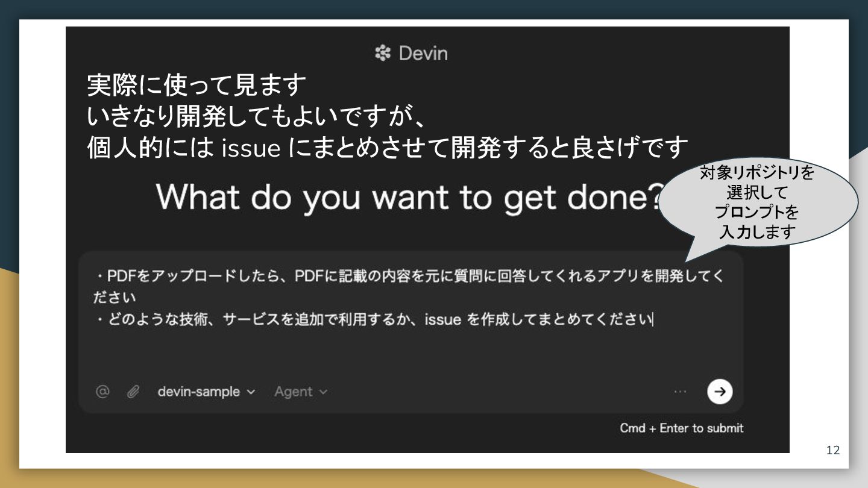The height and width of the screenshot is (488, 868).
Task: Click the "Cmd + Enter to submit" hint
Action: click(682, 428)
